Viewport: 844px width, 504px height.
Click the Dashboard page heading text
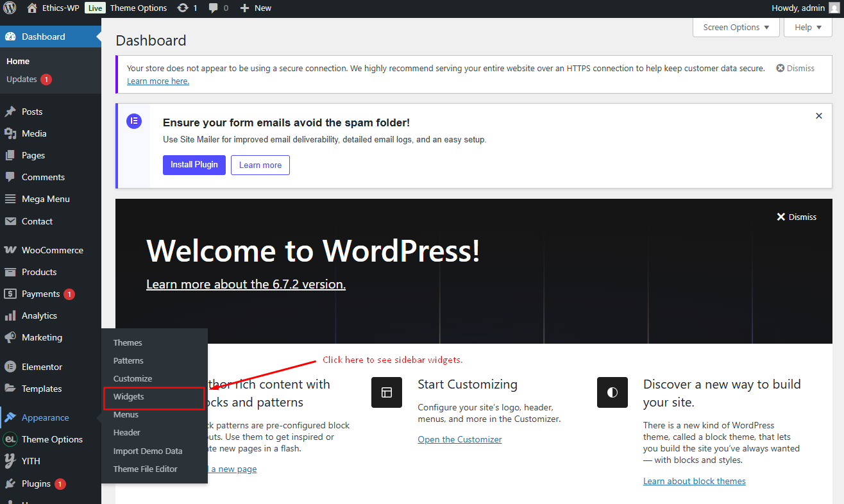[x=151, y=40]
